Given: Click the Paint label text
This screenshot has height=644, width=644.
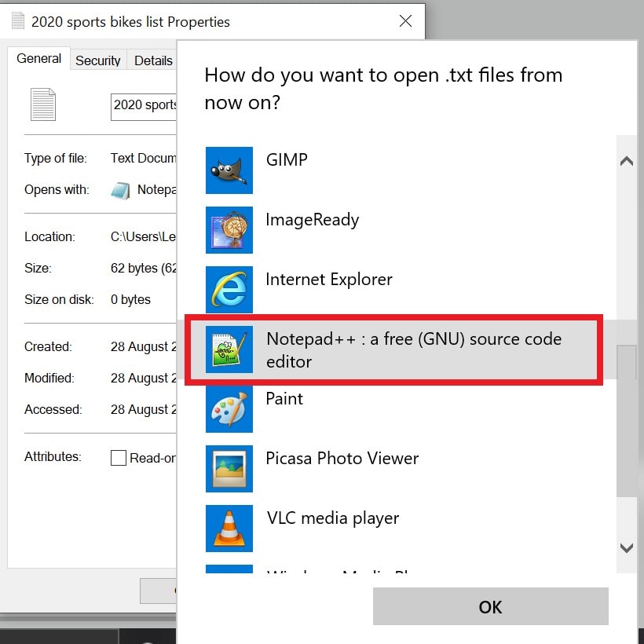Looking at the screenshot, I should 284,399.
